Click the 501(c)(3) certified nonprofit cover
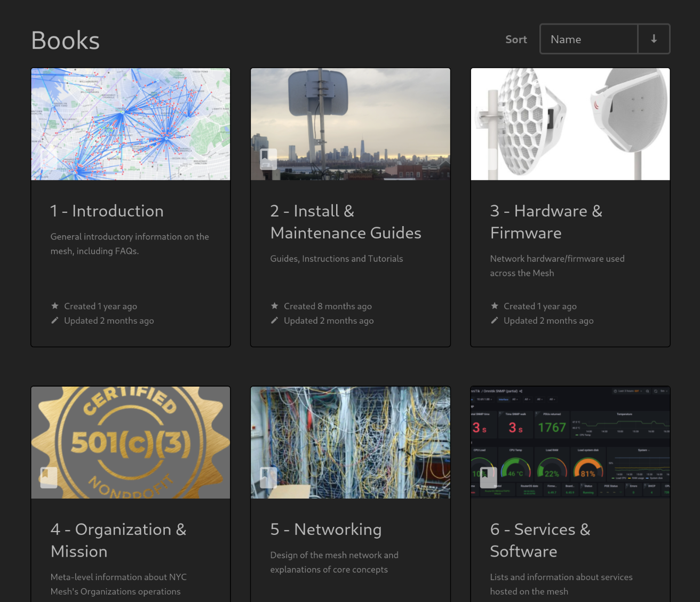This screenshot has width=700, height=602. pyautogui.click(x=131, y=443)
